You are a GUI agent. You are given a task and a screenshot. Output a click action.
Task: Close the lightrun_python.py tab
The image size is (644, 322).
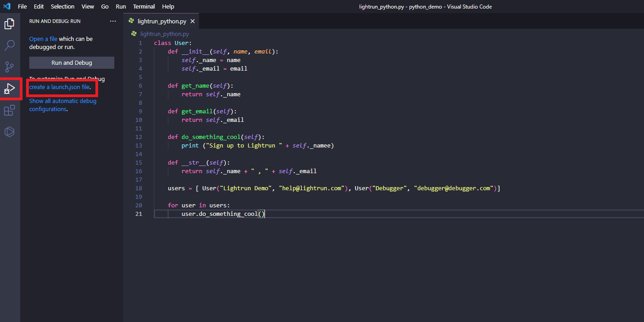click(193, 20)
